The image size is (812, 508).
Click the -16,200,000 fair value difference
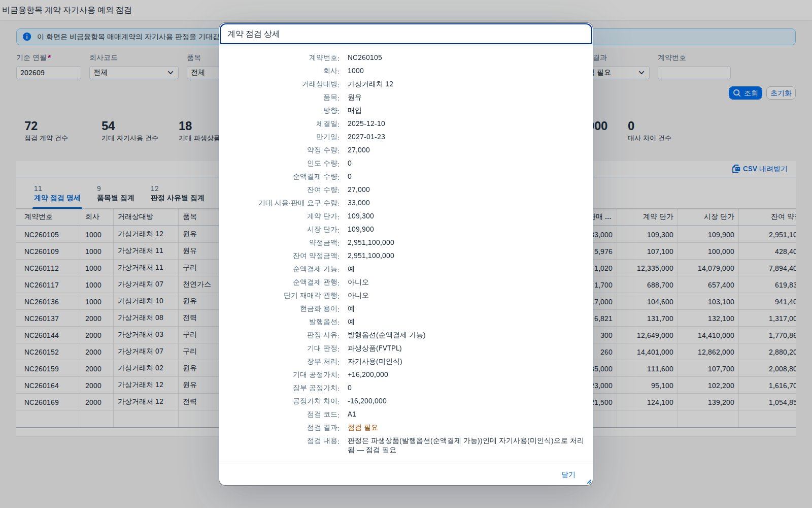[367, 401]
